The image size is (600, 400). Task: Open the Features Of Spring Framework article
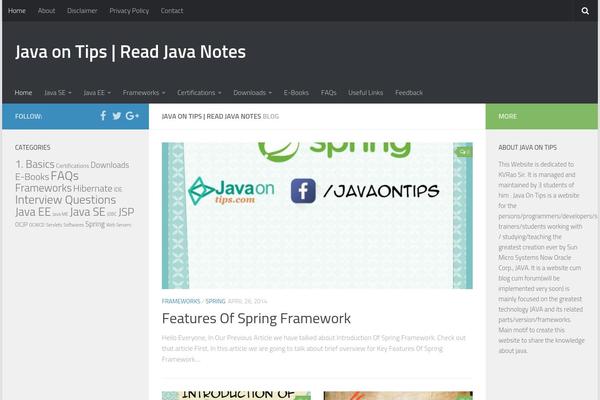pyautogui.click(x=256, y=318)
